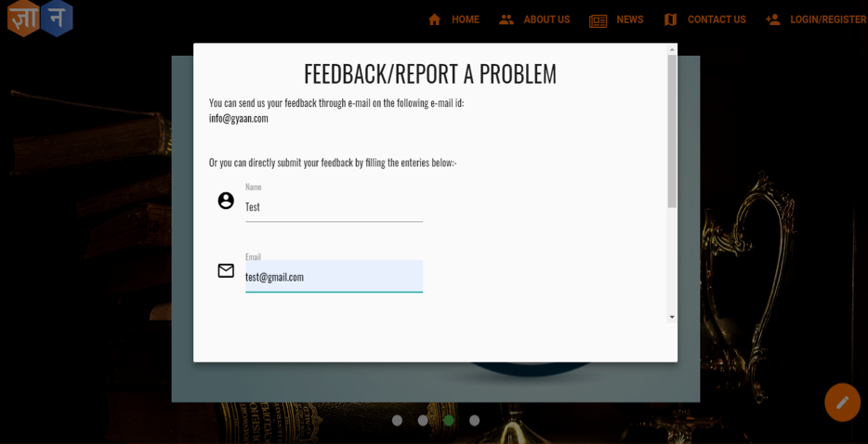Viewport: 868px width, 444px height.
Task: Open the HOME menu item
Action: coord(465,20)
